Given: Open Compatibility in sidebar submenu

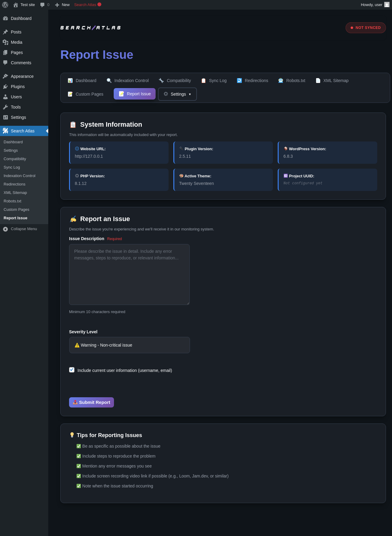Looking at the screenshot, I should point(15,159).
